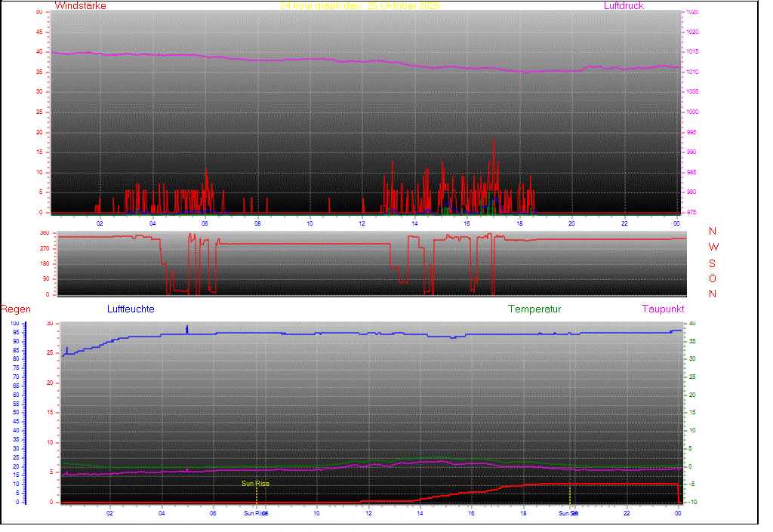Click the Windstärke axis label
Image resolution: width=773 pixels, height=532 pixels.
80,6
